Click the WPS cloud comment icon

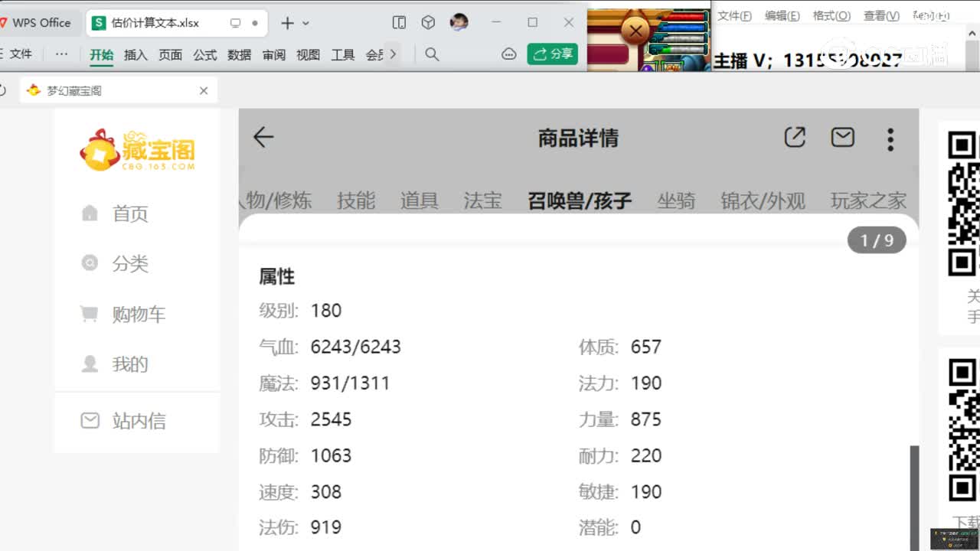coord(509,54)
